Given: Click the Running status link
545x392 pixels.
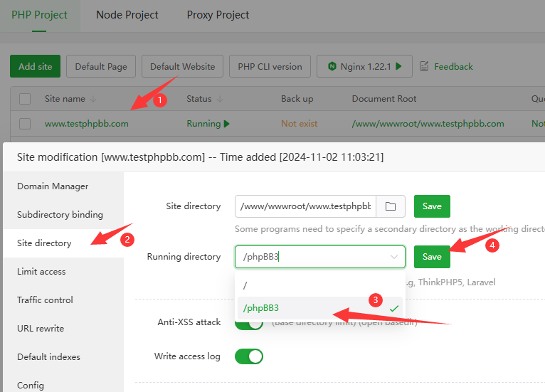Looking at the screenshot, I should [x=203, y=124].
